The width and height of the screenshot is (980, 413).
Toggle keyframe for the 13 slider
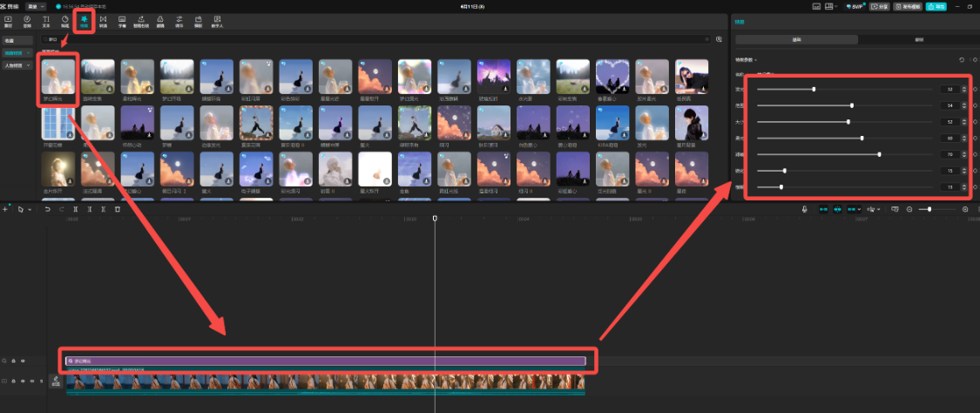pyautogui.click(x=975, y=186)
